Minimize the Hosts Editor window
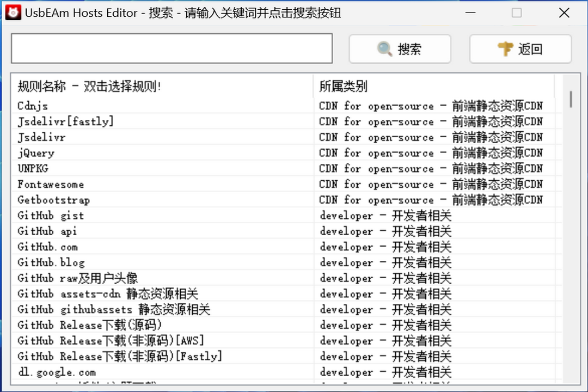The height and width of the screenshot is (392, 588). tap(470, 13)
